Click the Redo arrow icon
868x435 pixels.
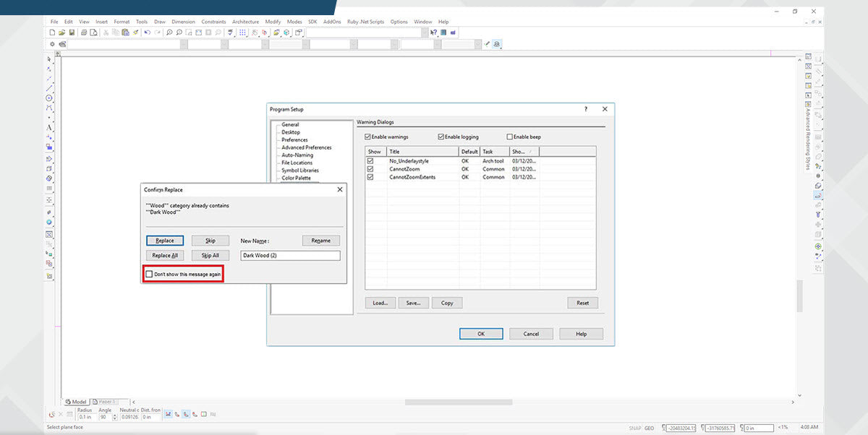point(157,33)
